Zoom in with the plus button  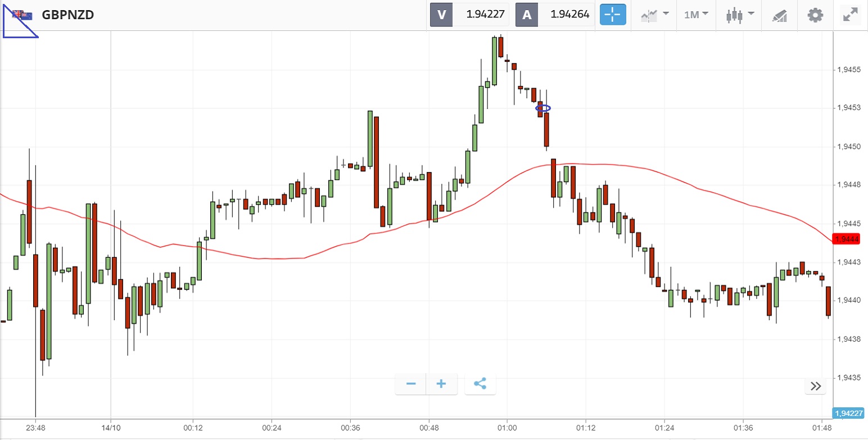click(441, 384)
